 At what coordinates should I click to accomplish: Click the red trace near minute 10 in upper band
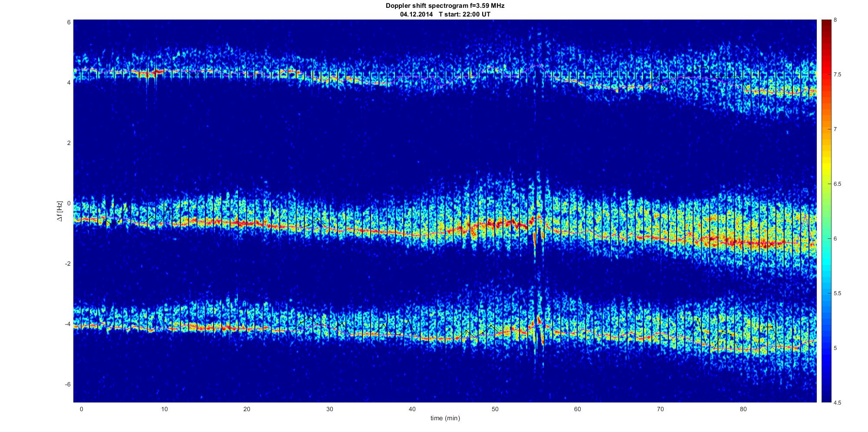click(x=158, y=72)
